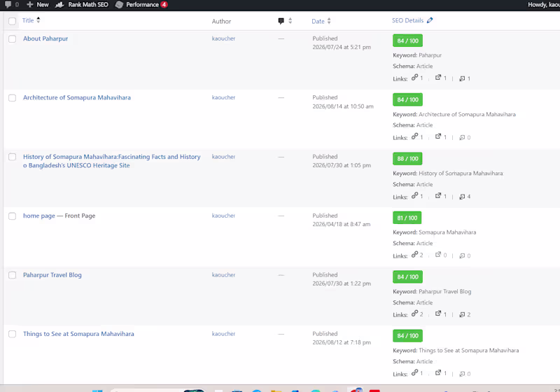Click incoming links icon in About Paharpur row
560x392 pixels.
462,78
